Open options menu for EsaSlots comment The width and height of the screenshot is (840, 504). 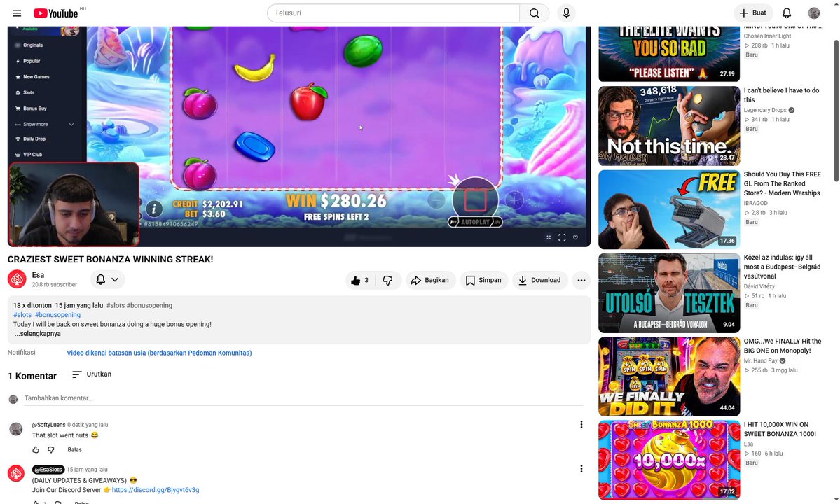coord(581,469)
